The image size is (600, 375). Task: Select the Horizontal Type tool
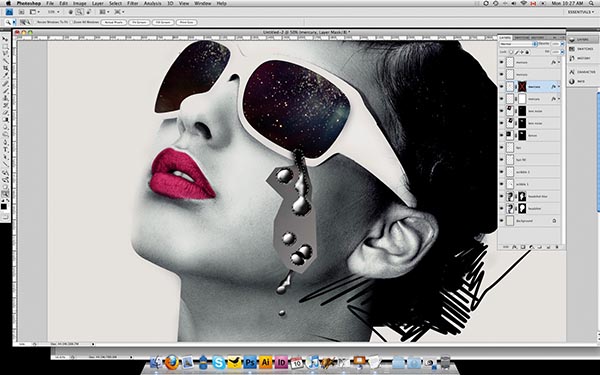[5, 148]
